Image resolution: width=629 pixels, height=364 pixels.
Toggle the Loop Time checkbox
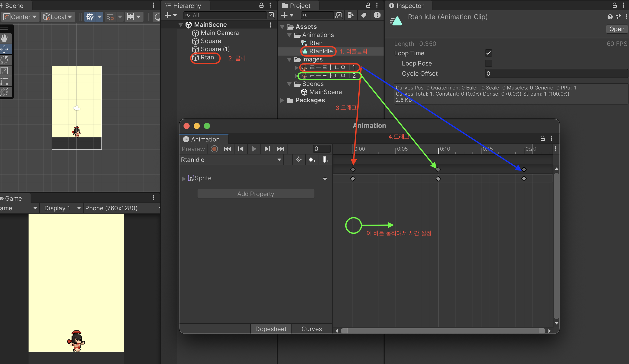[x=488, y=53]
